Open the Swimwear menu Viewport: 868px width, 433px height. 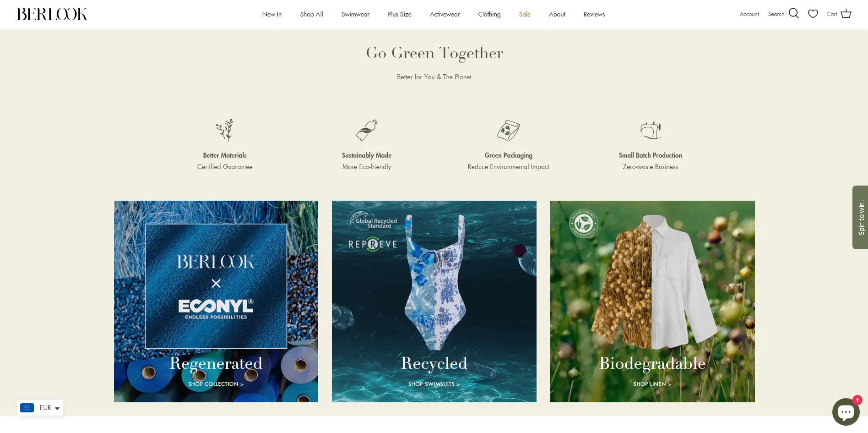click(x=355, y=14)
